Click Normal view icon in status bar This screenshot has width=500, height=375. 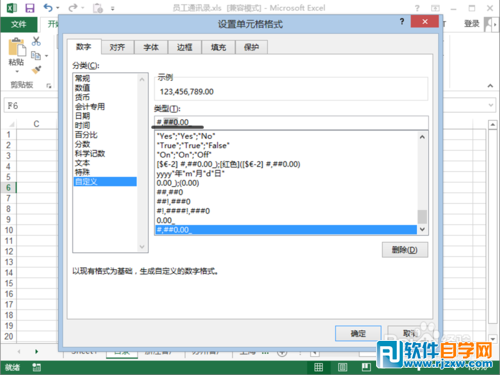(x=319, y=367)
